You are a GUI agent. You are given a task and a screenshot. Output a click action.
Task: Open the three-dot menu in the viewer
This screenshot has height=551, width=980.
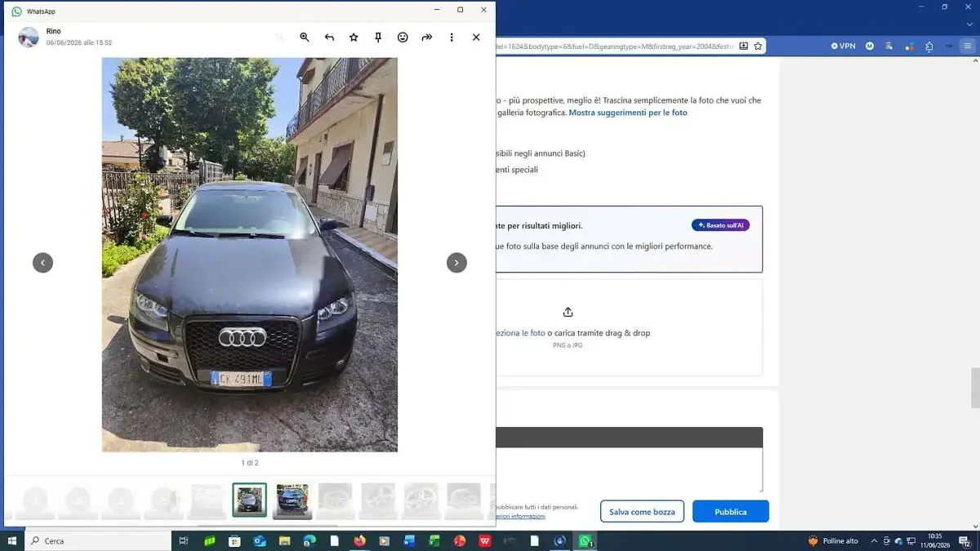[x=452, y=38]
